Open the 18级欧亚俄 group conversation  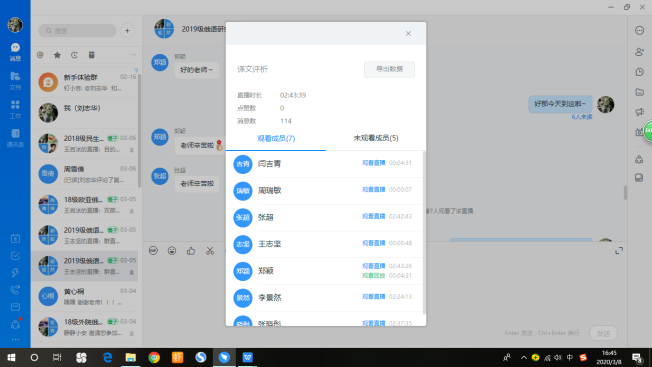point(86,204)
